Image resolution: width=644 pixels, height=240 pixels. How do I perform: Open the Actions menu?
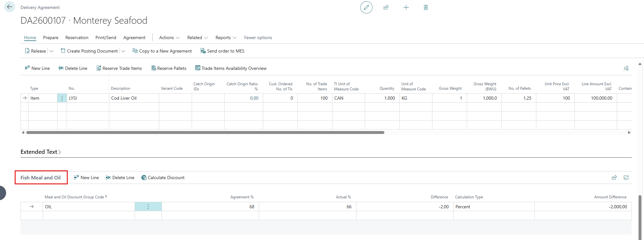point(169,37)
